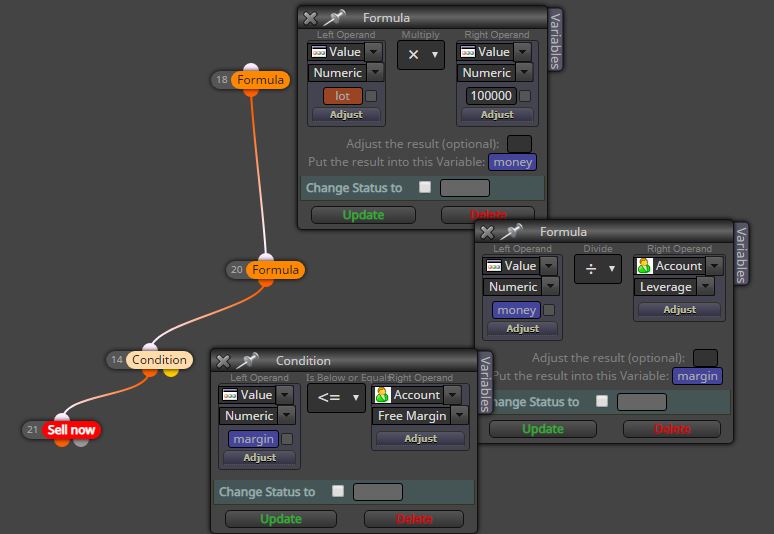This screenshot has width=774, height=534.
Task: Click the status value field in top Formula
Action: (x=464, y=188)
